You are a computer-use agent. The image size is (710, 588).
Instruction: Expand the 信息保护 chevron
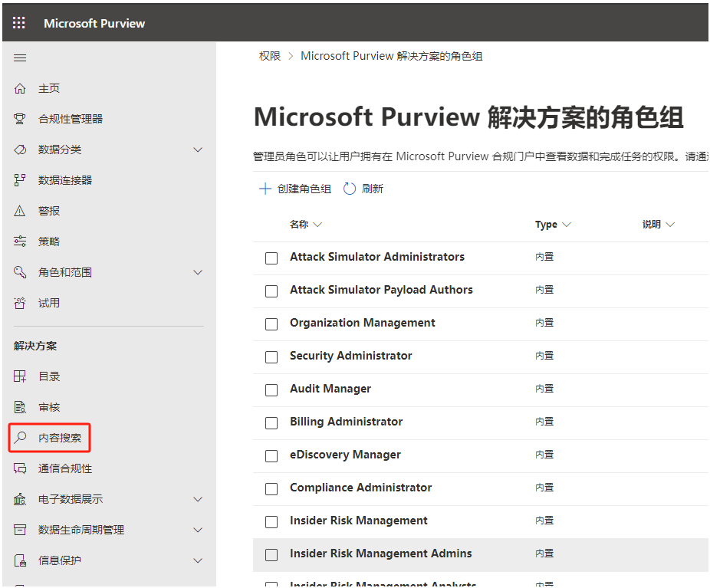tap(198, 561)
